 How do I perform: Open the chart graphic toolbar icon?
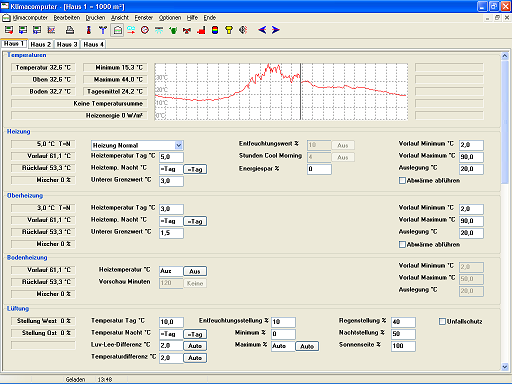(51, 30)
